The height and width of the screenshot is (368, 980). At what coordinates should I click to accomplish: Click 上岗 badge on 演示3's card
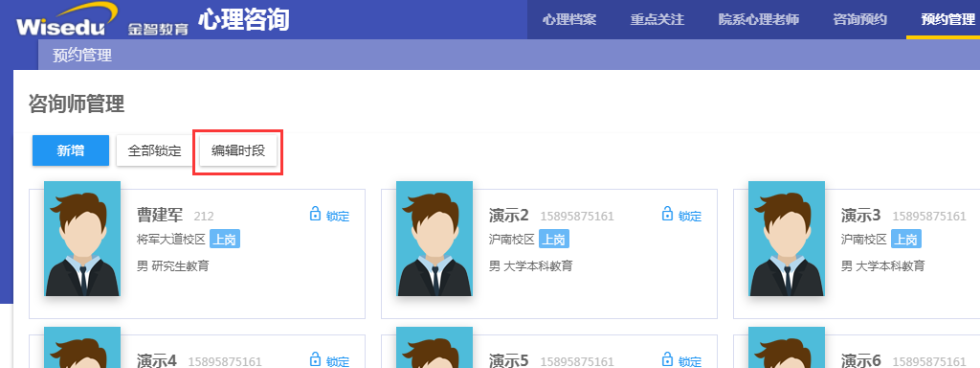tap(905, 239)
